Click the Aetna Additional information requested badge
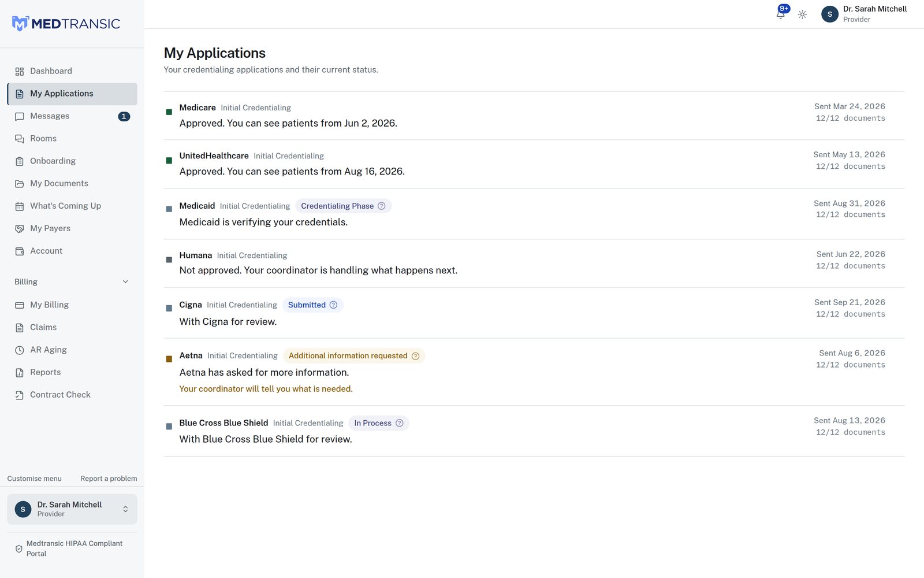Viewport: 924px width, 578px height. [354, 356]
